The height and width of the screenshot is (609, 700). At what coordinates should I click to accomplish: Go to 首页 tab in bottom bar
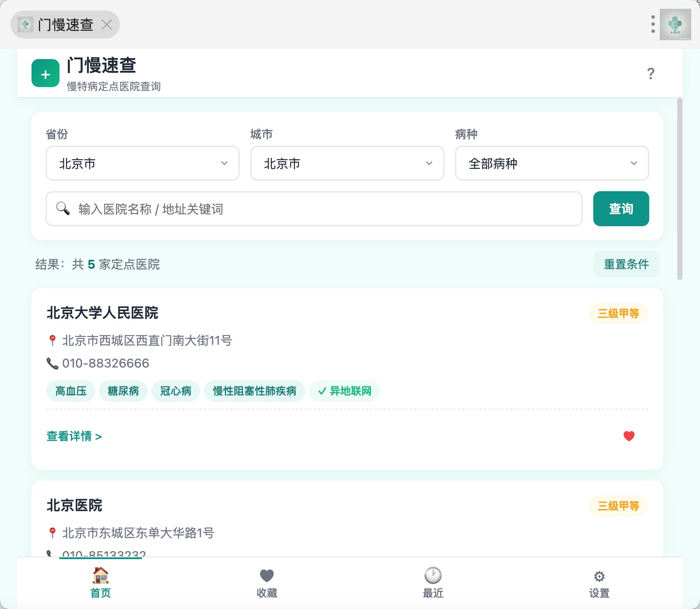(101, 583)
